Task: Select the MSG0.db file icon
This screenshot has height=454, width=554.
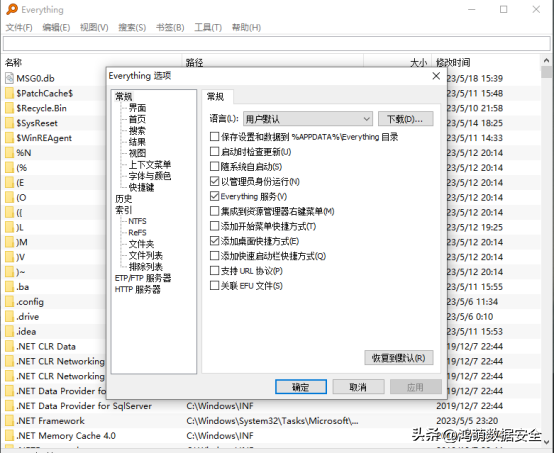Action: [10, 78]
